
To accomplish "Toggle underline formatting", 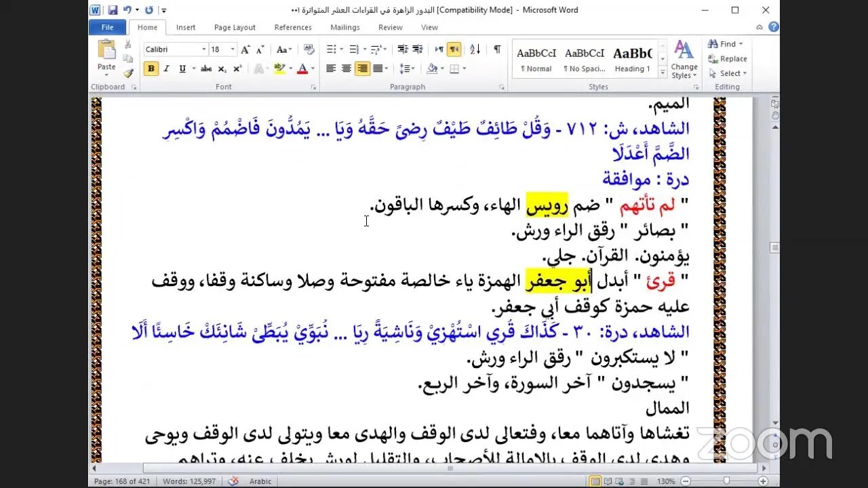I will [x=182, y=68].
